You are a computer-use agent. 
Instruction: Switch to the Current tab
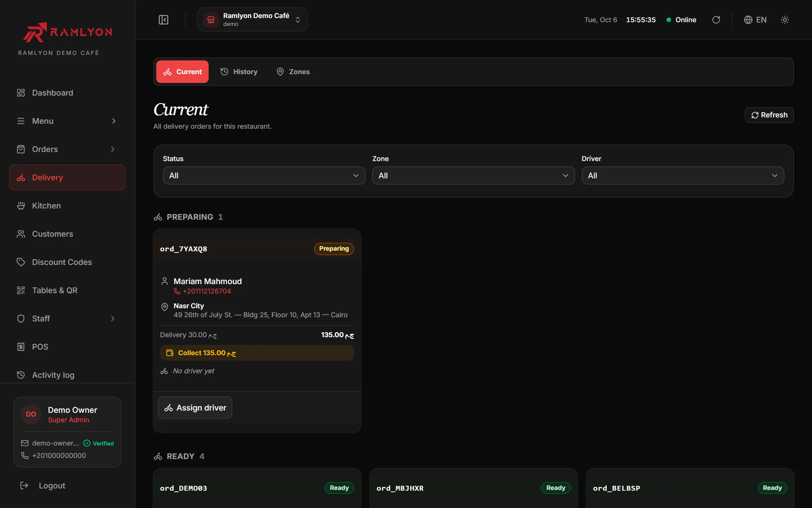point(182,71)
